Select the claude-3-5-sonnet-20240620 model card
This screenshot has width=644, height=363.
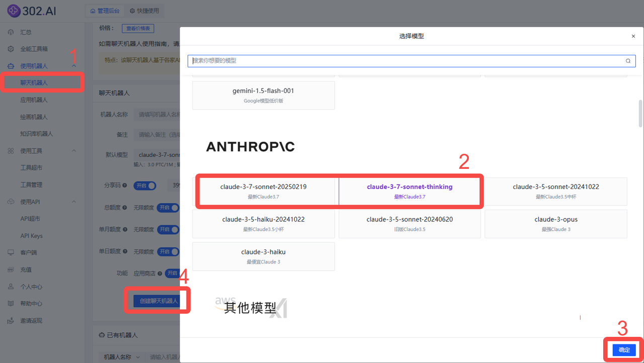click(x=410, y=224)
